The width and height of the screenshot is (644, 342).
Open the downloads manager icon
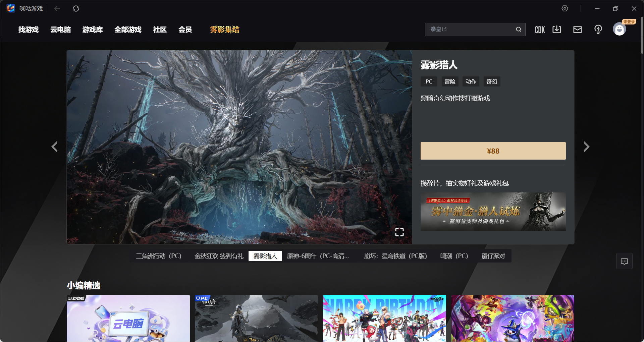(557, 30)
